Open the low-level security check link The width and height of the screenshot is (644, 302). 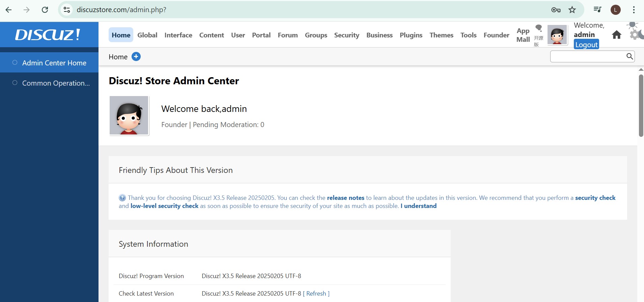click(164, 206)
